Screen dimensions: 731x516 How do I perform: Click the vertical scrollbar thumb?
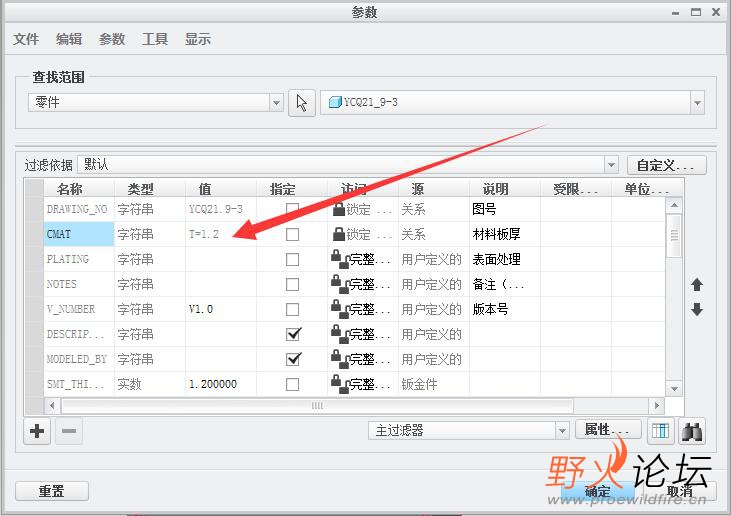tap(674, 236)
